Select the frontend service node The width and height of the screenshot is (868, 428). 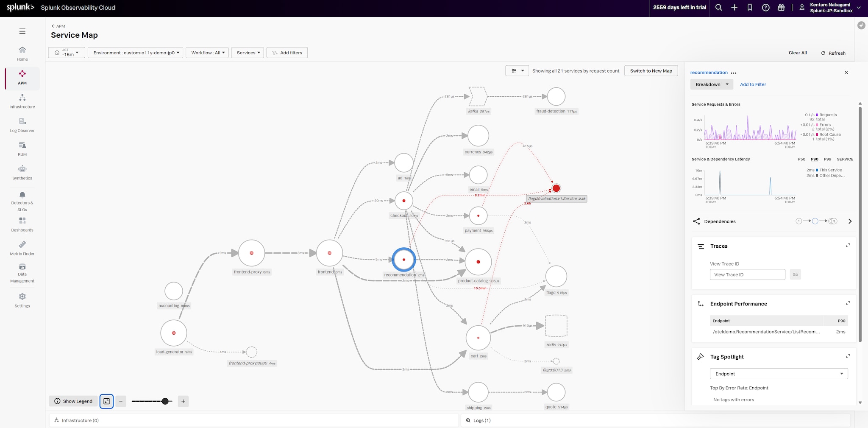(x=329, y=253)
